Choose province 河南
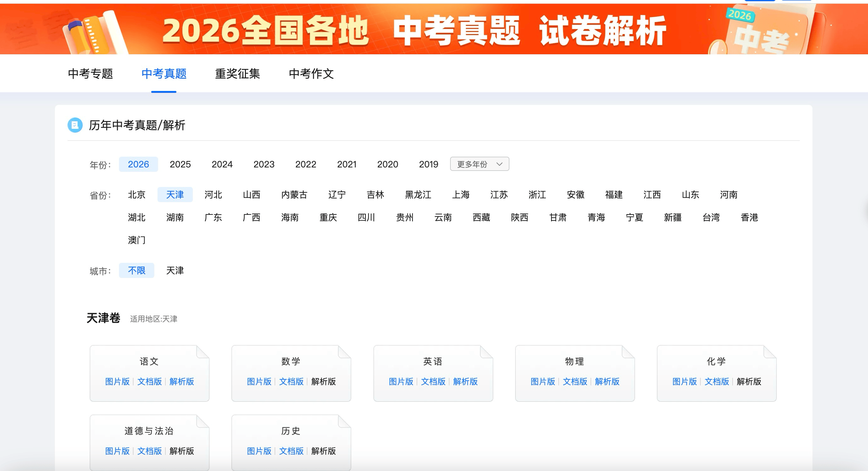 pyautogui.click(x=729, y=195)
